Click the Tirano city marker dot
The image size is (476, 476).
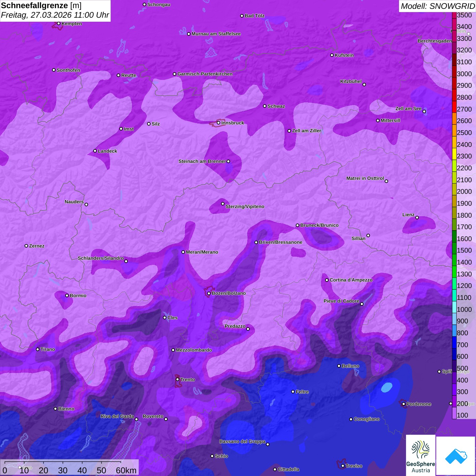click(38, 349)
